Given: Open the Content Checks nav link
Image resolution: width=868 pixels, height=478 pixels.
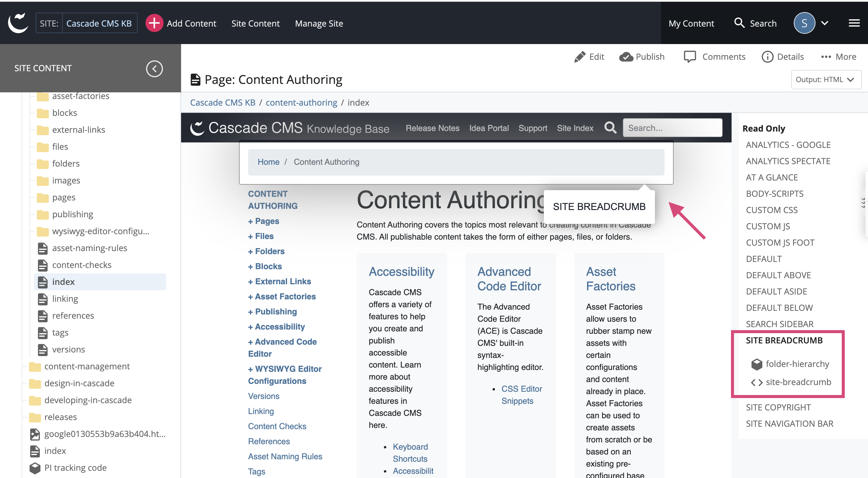Looking at the screenshot, I should [x=277, y=426].
